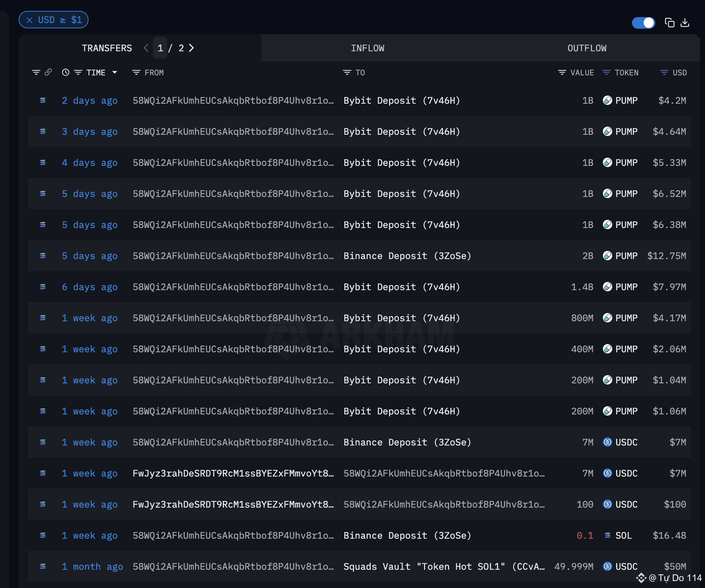
Task: Click the USD column filter icon
Action: coord(664,73)
